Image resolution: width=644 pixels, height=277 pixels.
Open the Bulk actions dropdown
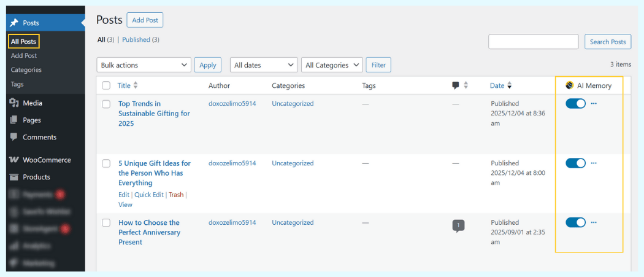[144, 65]
